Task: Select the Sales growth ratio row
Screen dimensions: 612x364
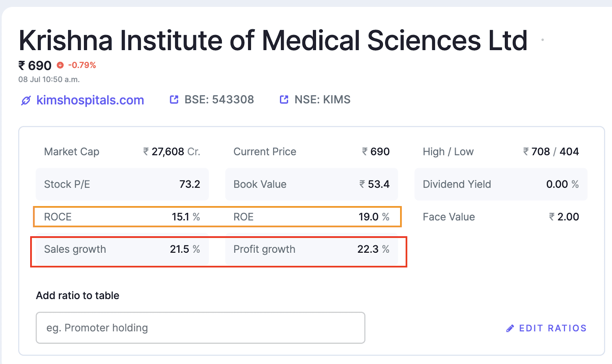Action: (122, 249)
